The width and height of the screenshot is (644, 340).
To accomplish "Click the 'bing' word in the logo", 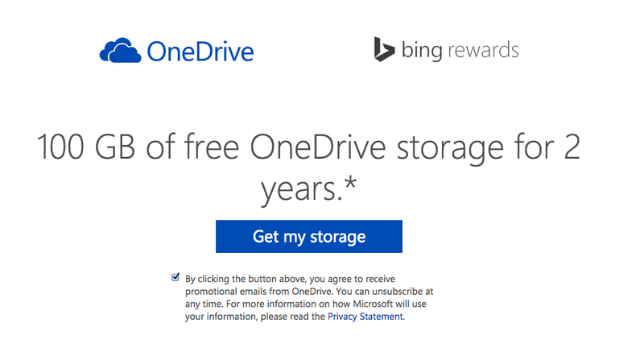I will (x=422, y=50).
